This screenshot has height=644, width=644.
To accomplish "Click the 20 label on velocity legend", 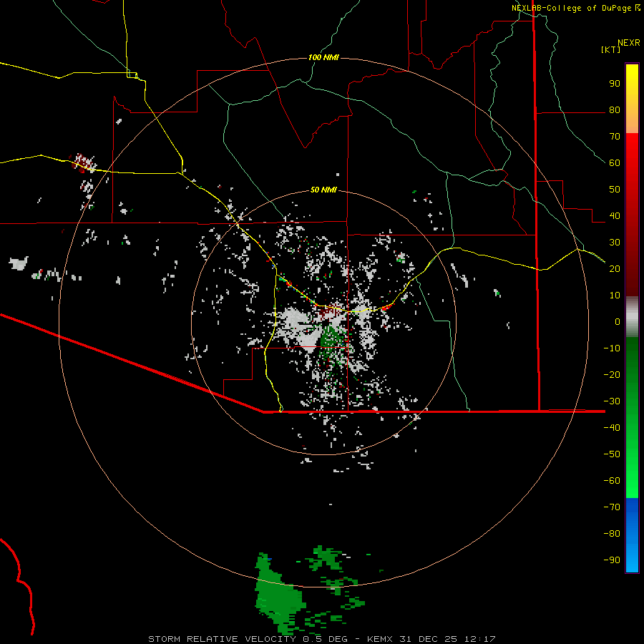I will click(x=615, y=268).
